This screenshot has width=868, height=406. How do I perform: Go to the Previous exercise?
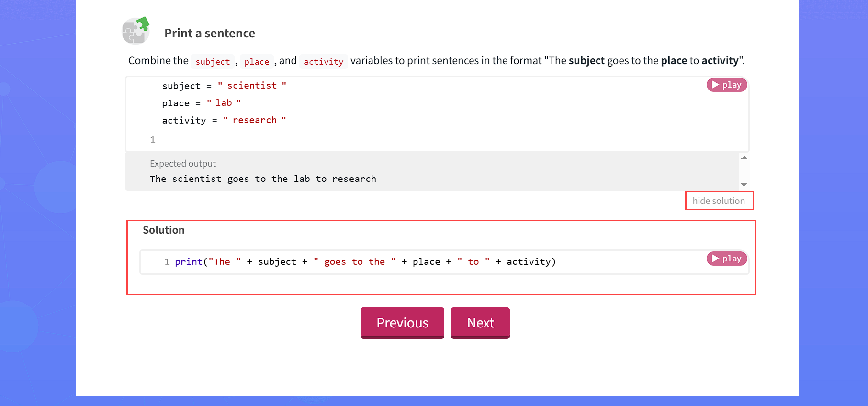(x=402, y=323)
